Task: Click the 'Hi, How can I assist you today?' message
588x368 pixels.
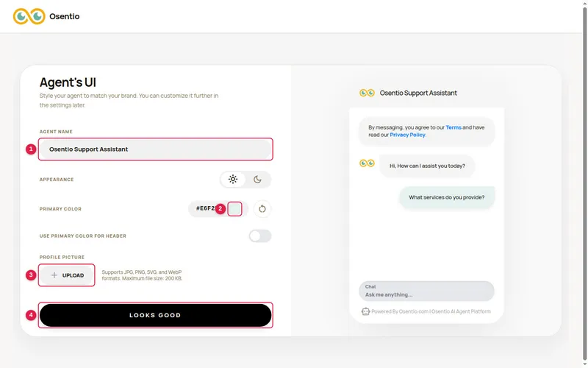Action: [427, 166]
